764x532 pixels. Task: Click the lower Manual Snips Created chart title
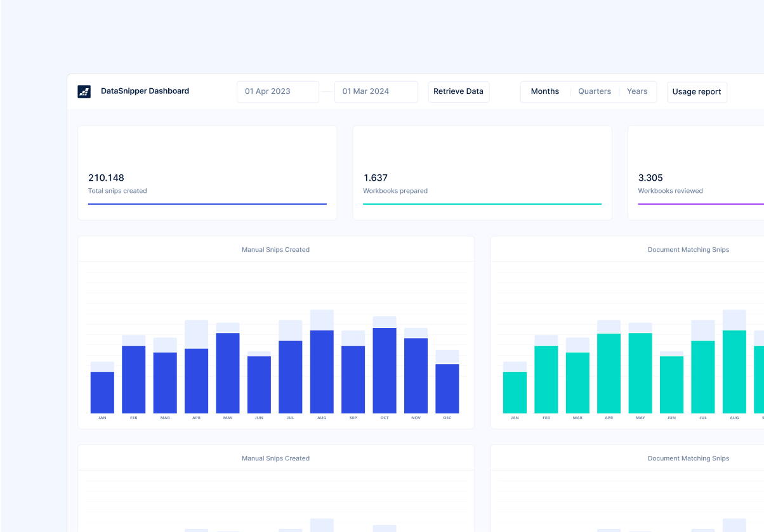click(275, 458)
